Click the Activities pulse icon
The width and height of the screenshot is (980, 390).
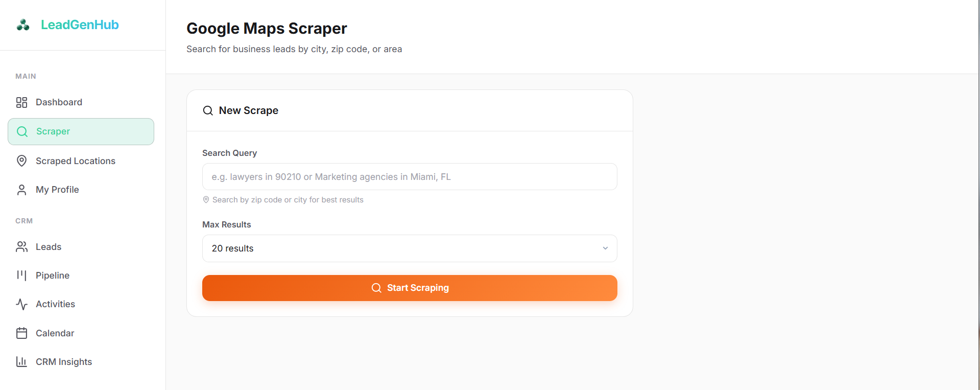[x=21, y=304]
